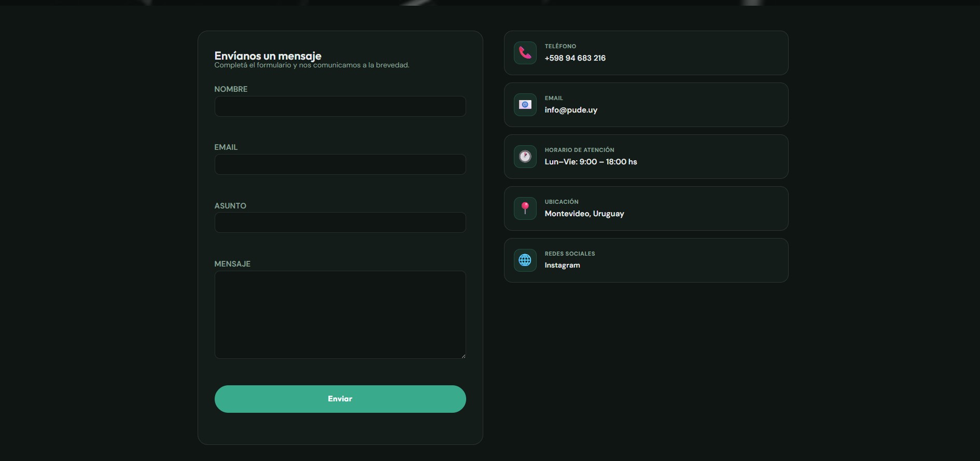Open the info@pude.uy email link

(571, 110)
